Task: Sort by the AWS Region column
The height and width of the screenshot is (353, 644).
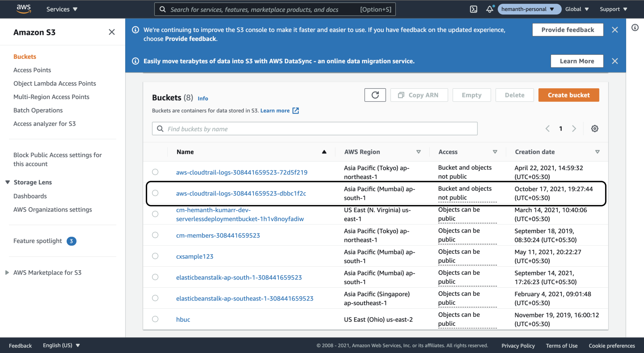Action: pos(419,152)
